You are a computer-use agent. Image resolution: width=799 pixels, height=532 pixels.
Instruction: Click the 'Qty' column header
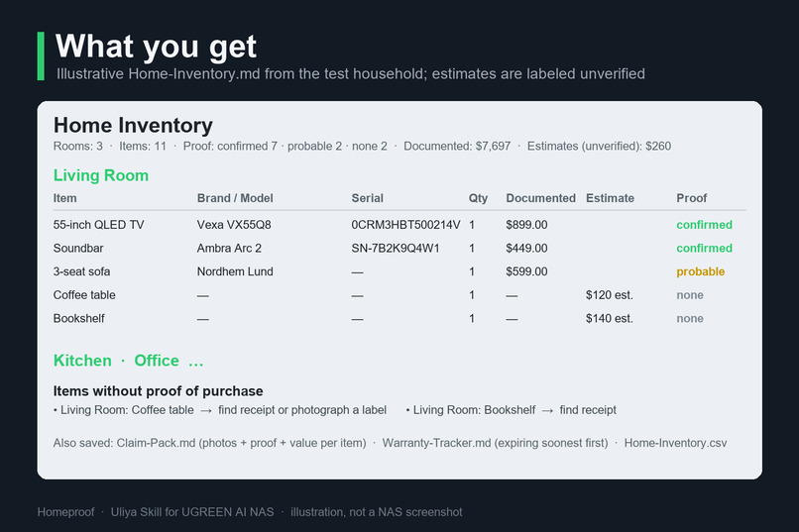[478, 198]
